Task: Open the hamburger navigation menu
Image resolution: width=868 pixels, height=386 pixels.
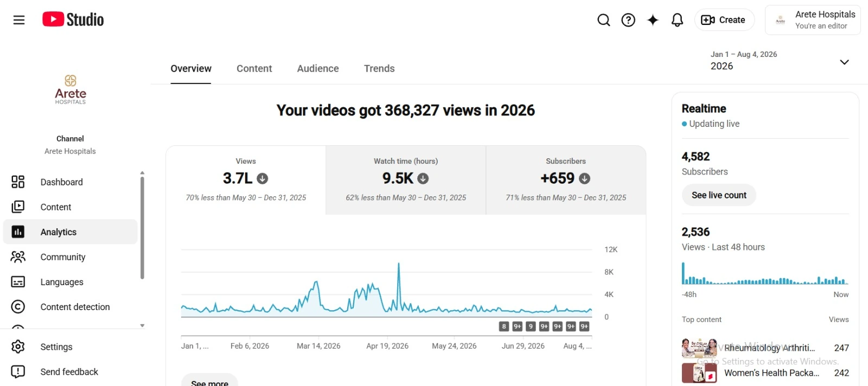Action: (19, 20)
